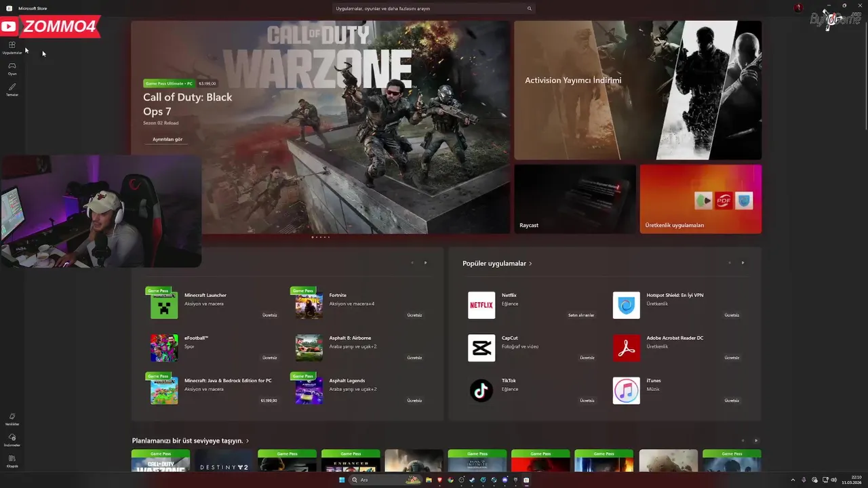868x488 pixels.
Task: Click the taskbar Ara search box
Action: click(x=384, y=480)
